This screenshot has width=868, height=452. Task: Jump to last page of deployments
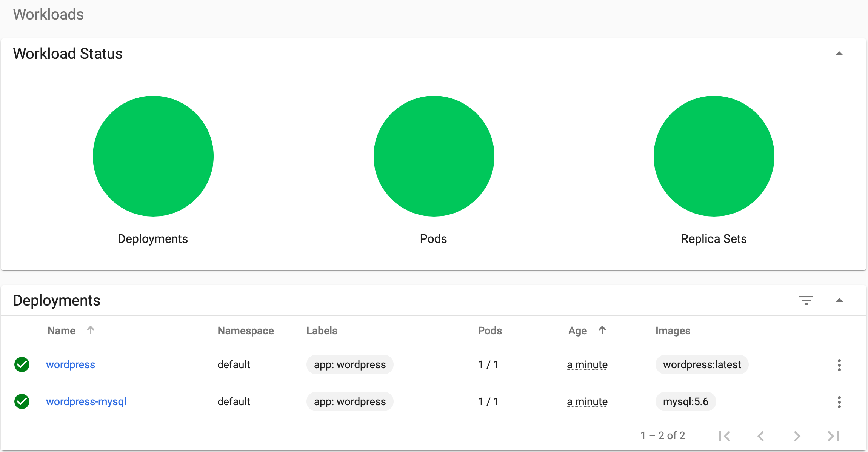pos(833,436)
